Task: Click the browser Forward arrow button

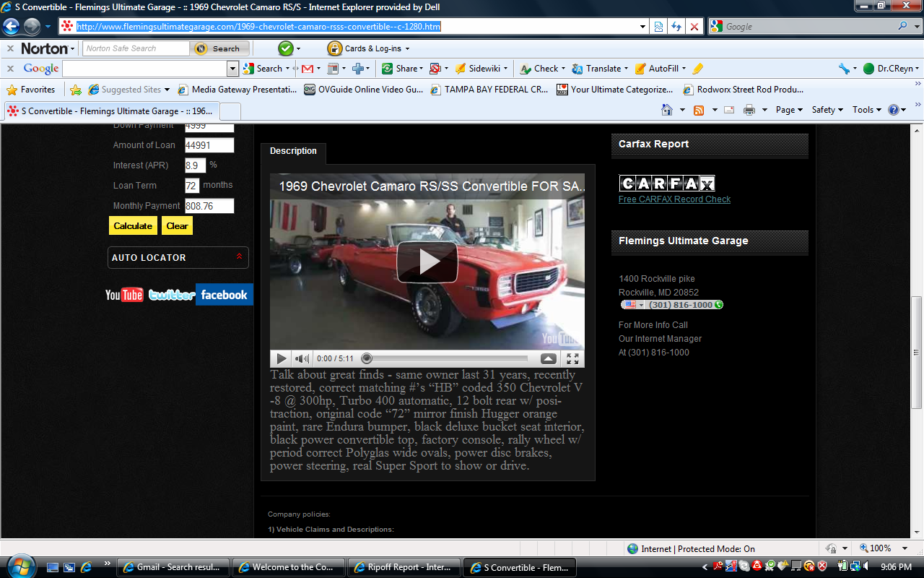Action: click(32, 27)
